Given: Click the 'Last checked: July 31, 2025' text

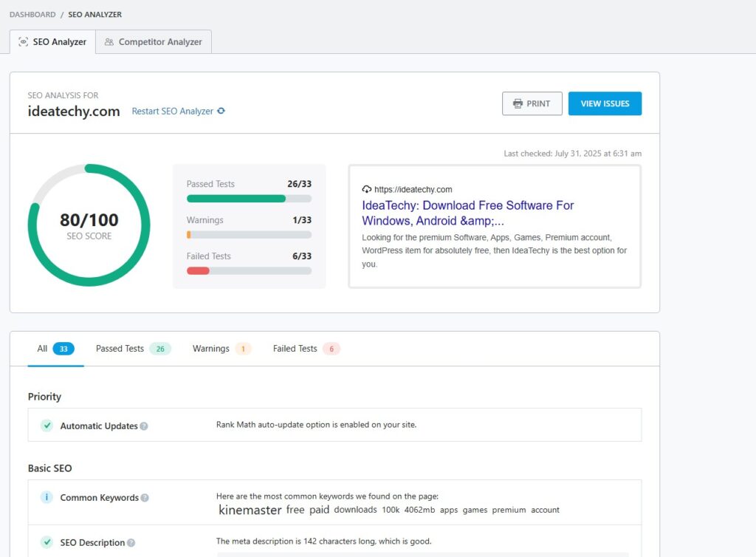Looking at the screenshot, I should [x=573, y=154].
